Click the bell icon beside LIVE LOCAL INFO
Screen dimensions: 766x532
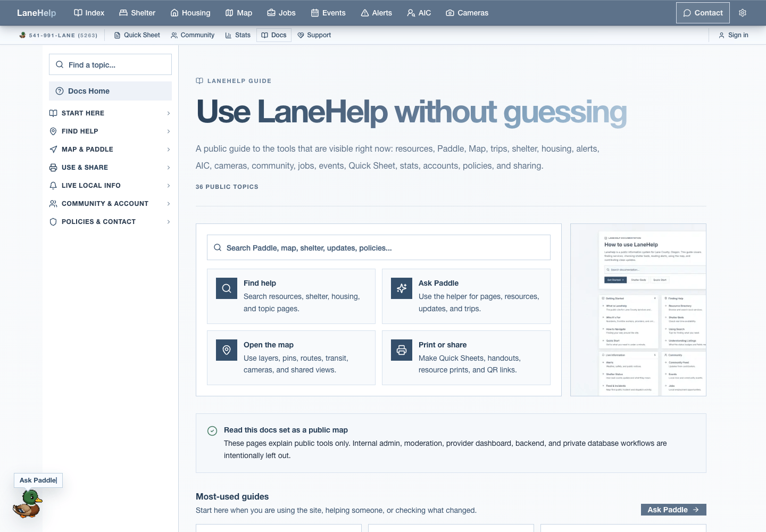(x=53, y=186)
